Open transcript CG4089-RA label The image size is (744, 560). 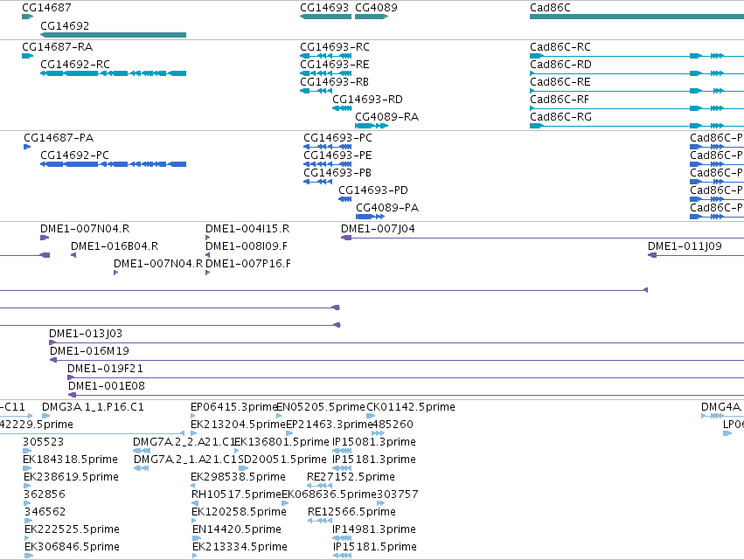click(387, 117)
